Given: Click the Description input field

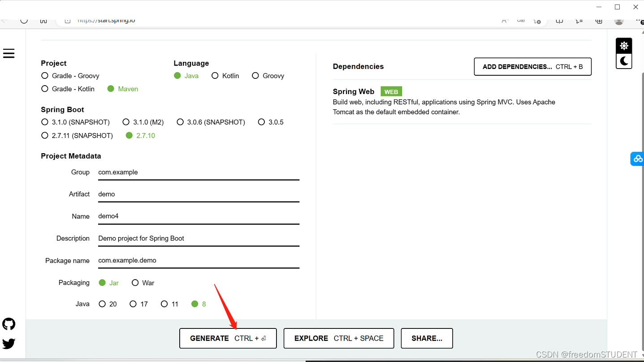Looking at the screenshot, I should pos(199,238).
